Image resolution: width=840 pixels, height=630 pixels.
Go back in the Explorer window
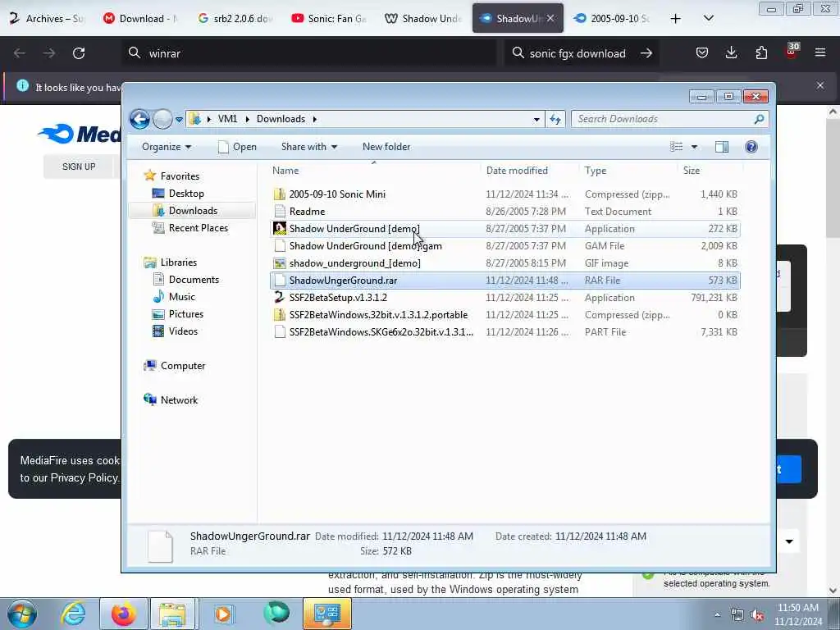139,119
